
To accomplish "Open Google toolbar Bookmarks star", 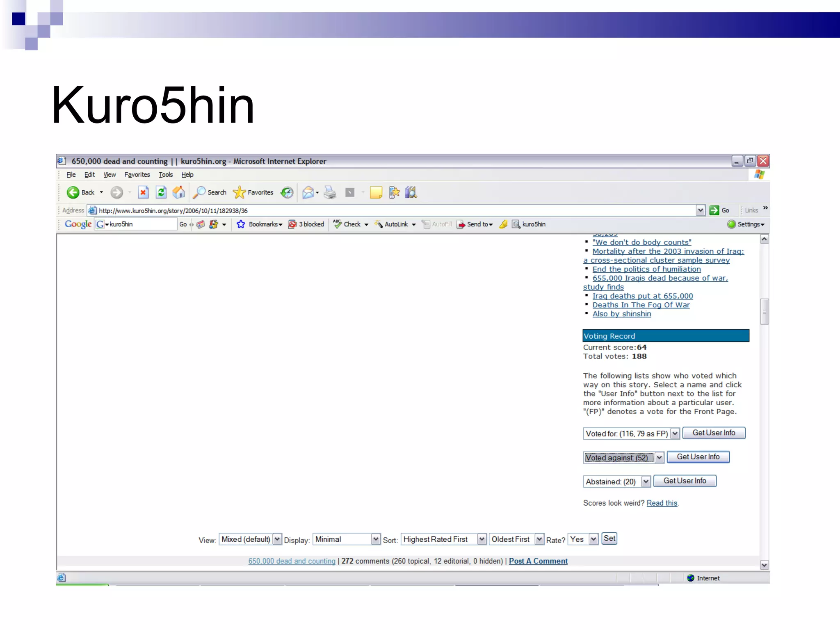I will [x=241, y=224].
